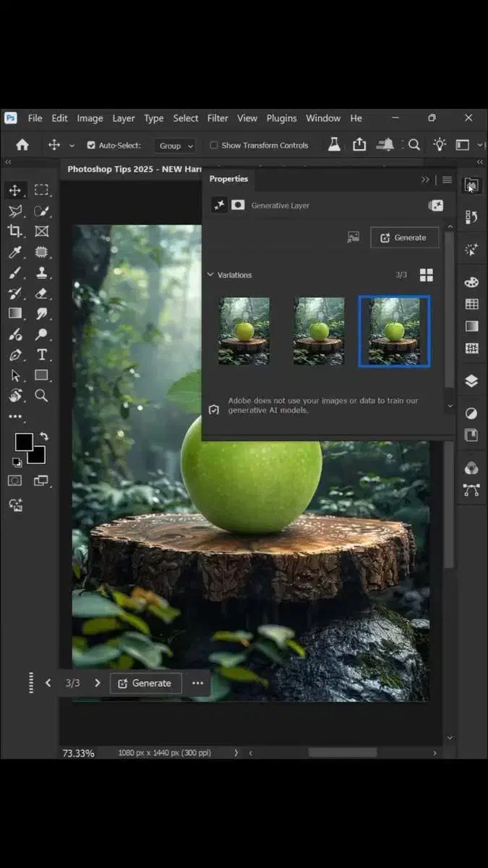Open the Plugins menu
The image size is (488, 868).
281,118
